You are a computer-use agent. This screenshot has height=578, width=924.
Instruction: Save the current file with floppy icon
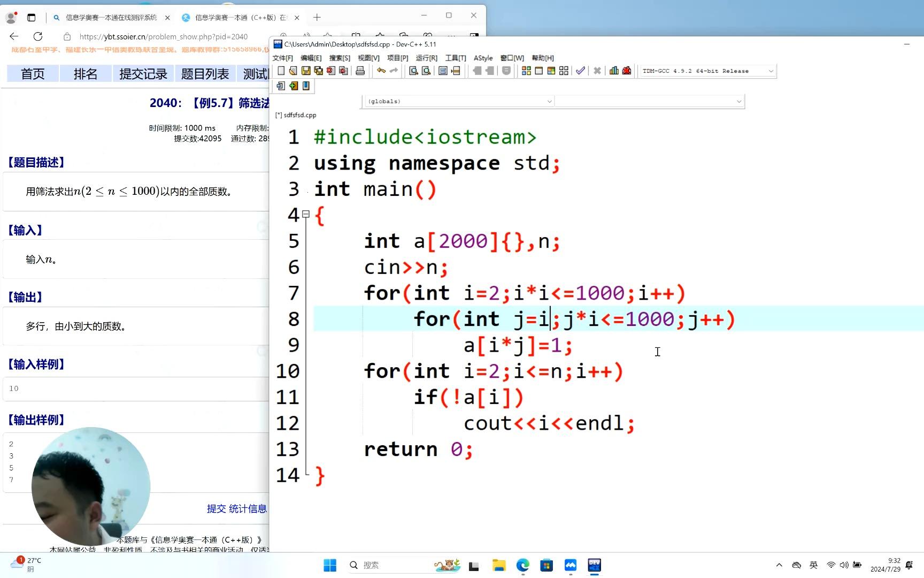point(306,71)
